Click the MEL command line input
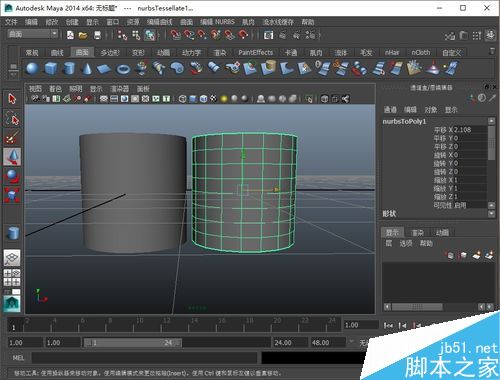 click(145, 358)
